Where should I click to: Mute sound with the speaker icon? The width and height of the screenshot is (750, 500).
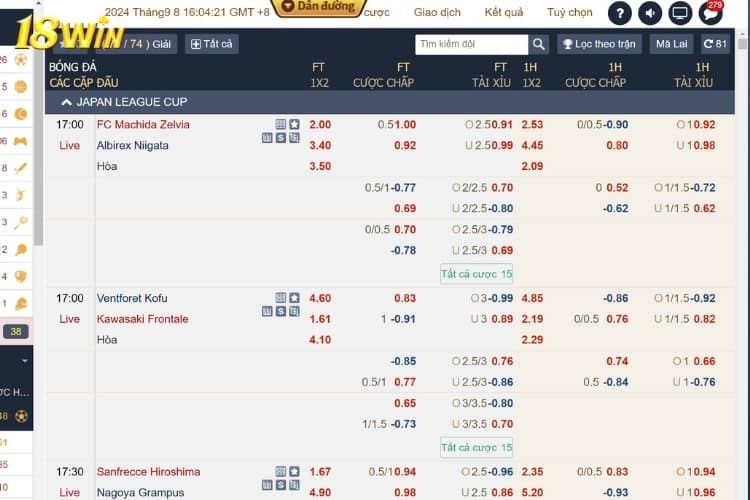pyautogui.click(x=650, y=13)
